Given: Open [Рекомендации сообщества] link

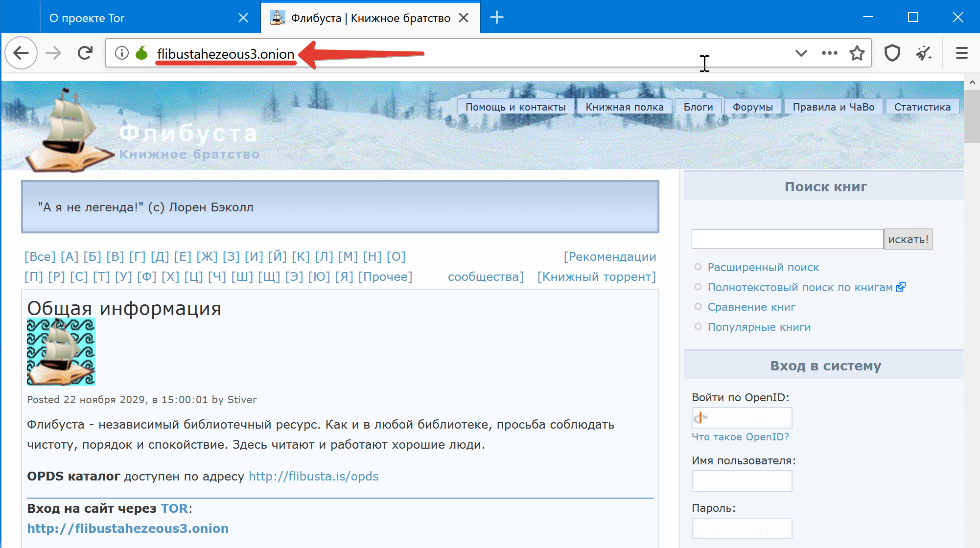Looking at the screenshot, I should pos(610,256).
